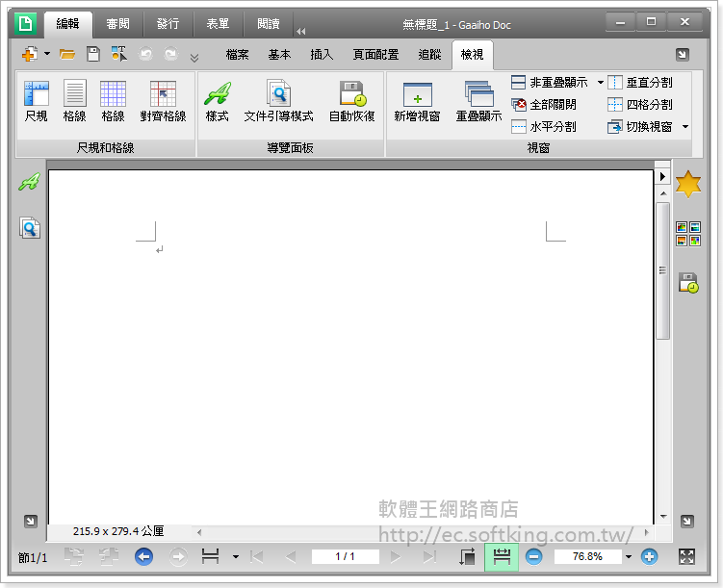723x588 pixels.
Task: Expand the 切換視窗 dropdown arrow
Action: (x=685, y=127)
